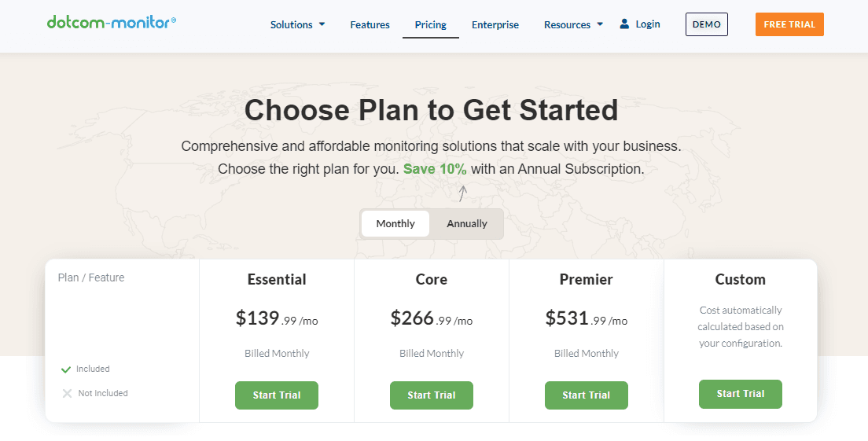Select the Pricing nav item
The height and width of the screenshot is (441, 868).
point(431,24)
